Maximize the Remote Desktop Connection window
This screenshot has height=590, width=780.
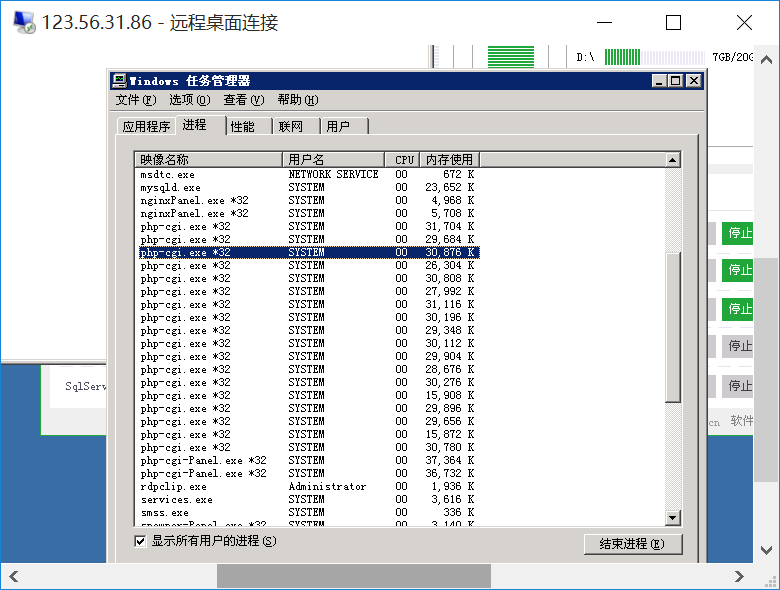pyautogui.click(x=674, y=22)
